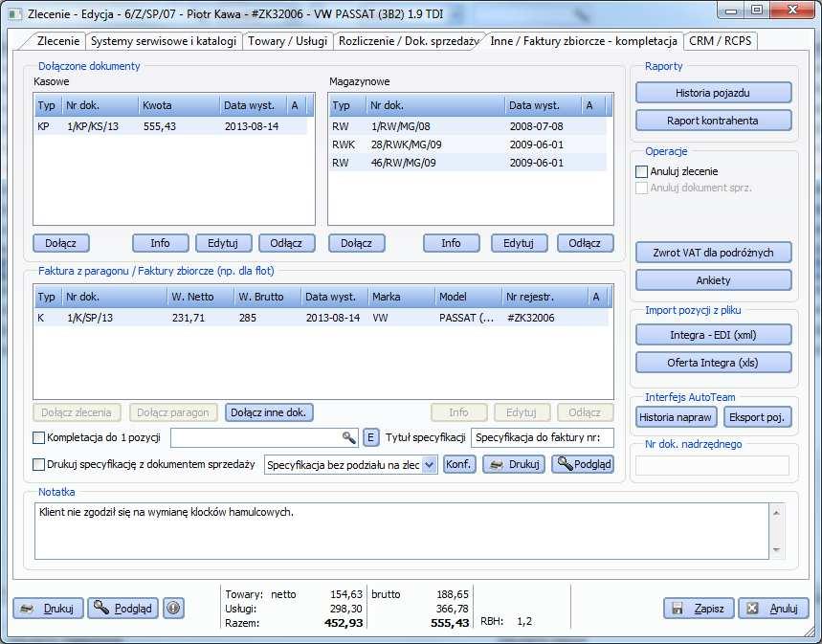Open the Historia napraw in Interfejs AutoTeam
This screenshot has height=644, width=822.
pos(676,417)
